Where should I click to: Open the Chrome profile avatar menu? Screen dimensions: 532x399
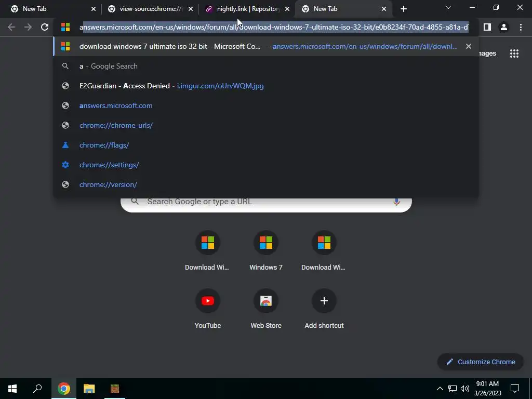pos(504,27)
